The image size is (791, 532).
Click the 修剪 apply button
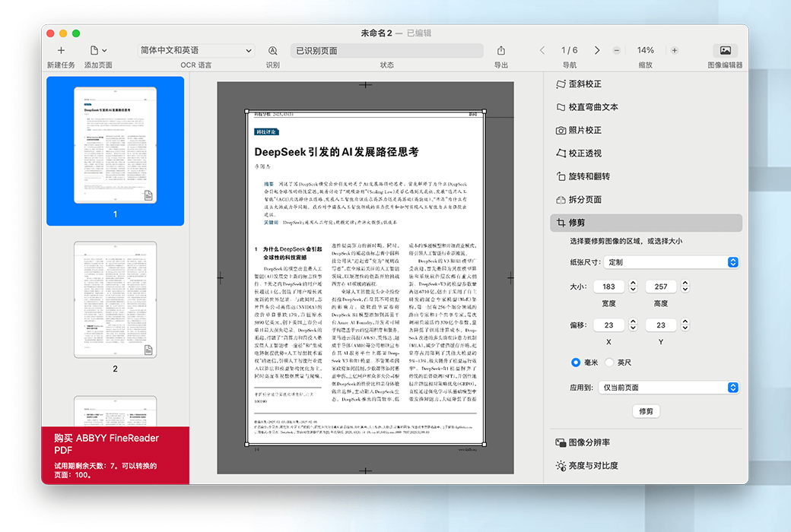(646, 411)
